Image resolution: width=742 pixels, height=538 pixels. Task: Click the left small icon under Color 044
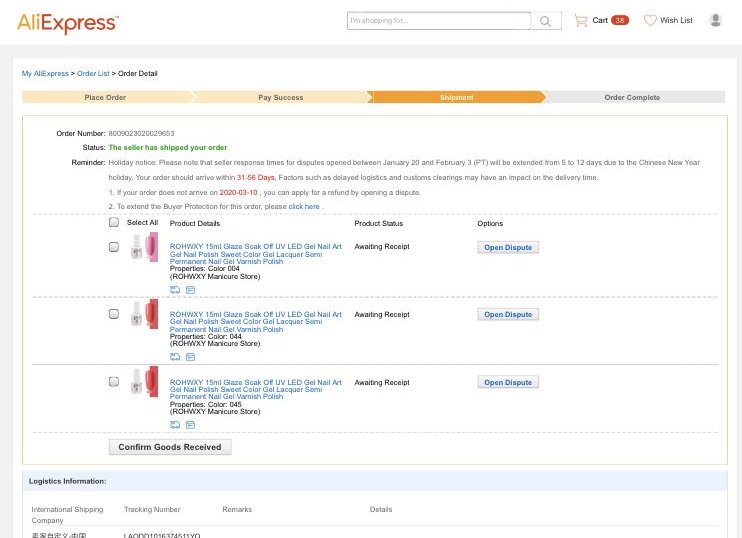[x=175, y=357]
